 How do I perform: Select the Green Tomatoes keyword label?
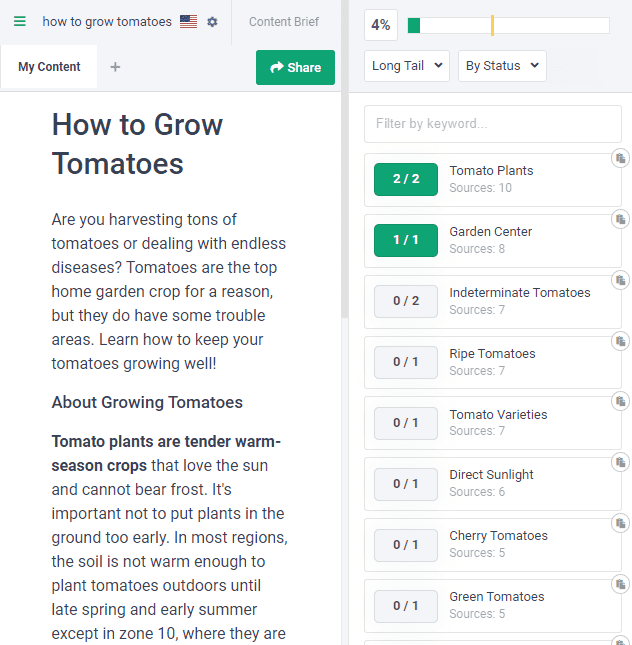497,596
